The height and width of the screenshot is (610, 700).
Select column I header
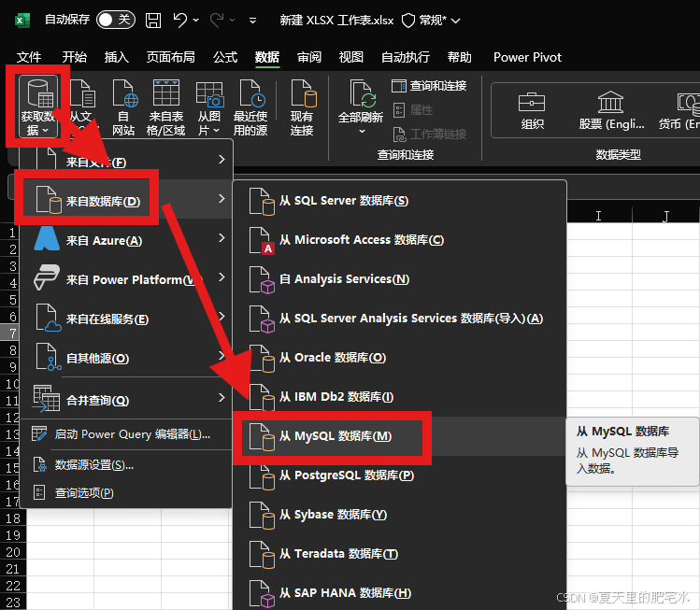(x=599, y=216)
